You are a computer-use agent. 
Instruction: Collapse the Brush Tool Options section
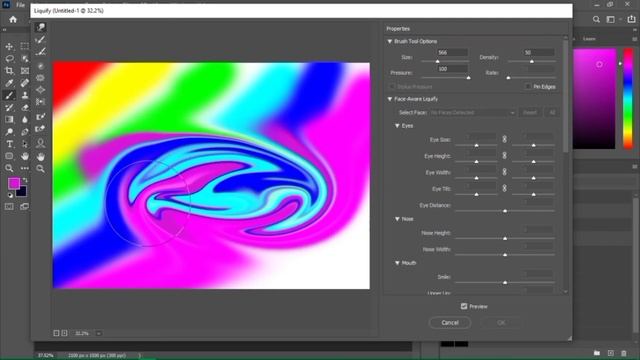click(390, 41)
